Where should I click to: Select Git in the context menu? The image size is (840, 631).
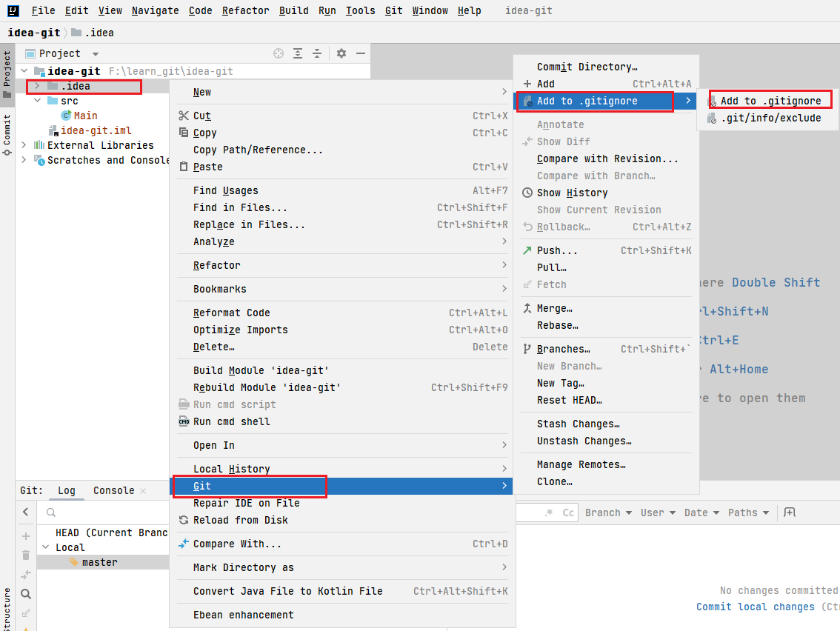[341, 486]
